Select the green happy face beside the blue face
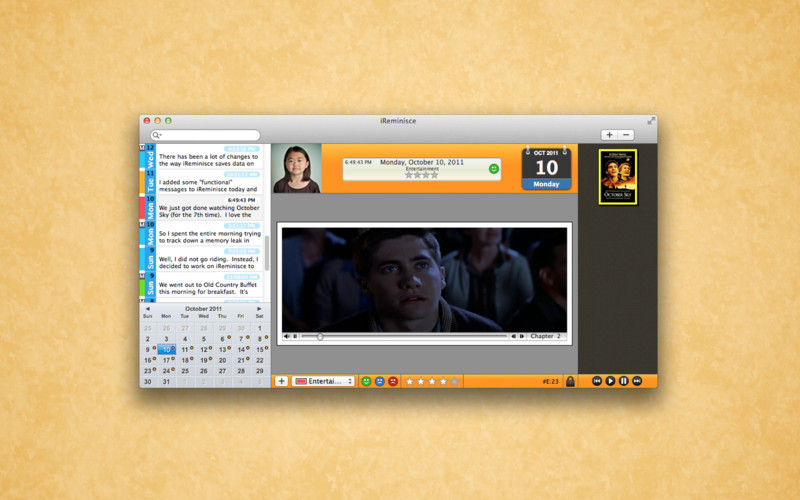The height and width of the screenshot is (500, 800). [366, 381]
